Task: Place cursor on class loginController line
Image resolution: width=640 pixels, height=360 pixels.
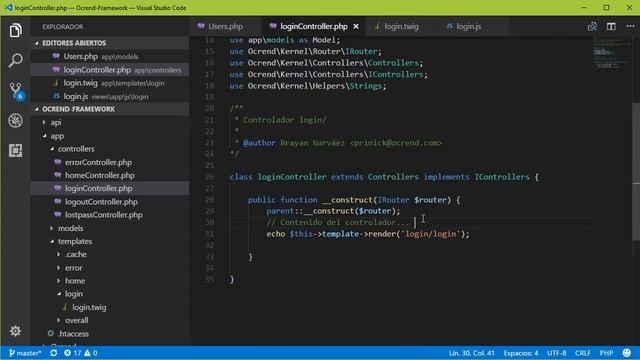Action: click(384, 177)
